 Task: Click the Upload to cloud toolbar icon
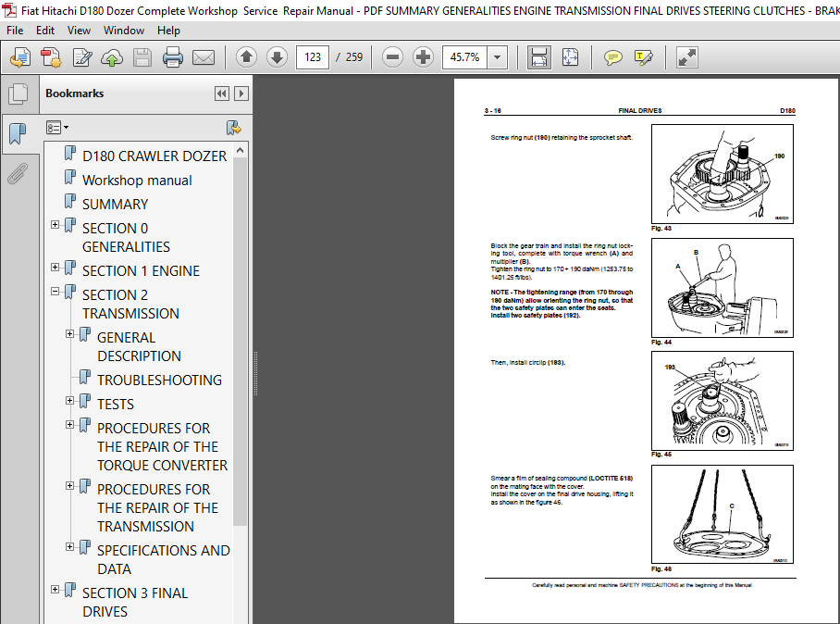112,57
